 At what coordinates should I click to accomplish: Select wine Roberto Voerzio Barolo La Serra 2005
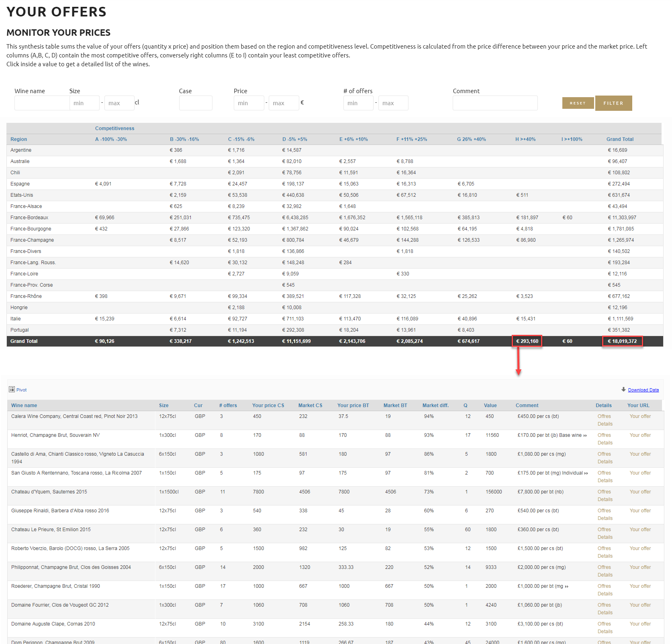70,549
